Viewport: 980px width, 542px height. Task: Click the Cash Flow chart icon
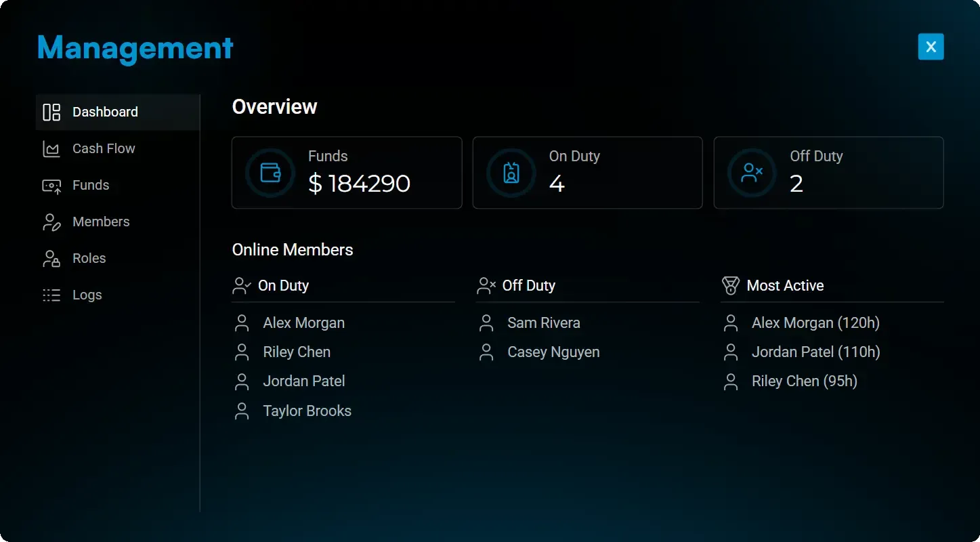click(x=51, y=149)
